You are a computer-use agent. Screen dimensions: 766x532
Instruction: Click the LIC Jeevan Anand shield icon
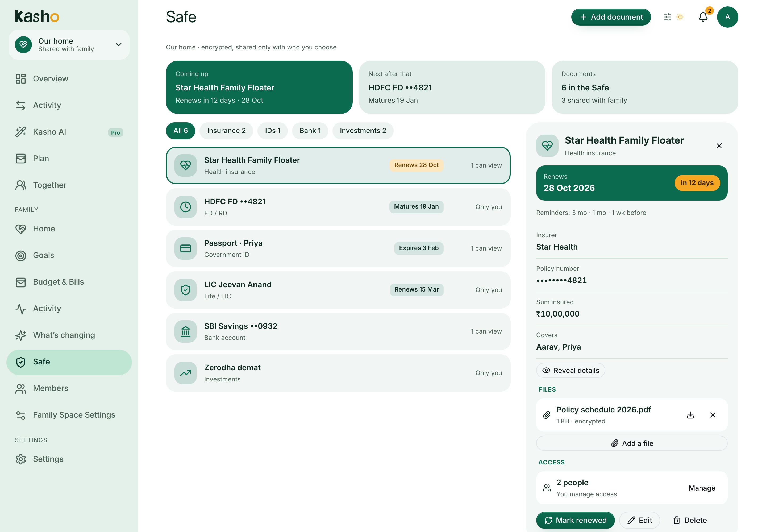tap(185, 290)
